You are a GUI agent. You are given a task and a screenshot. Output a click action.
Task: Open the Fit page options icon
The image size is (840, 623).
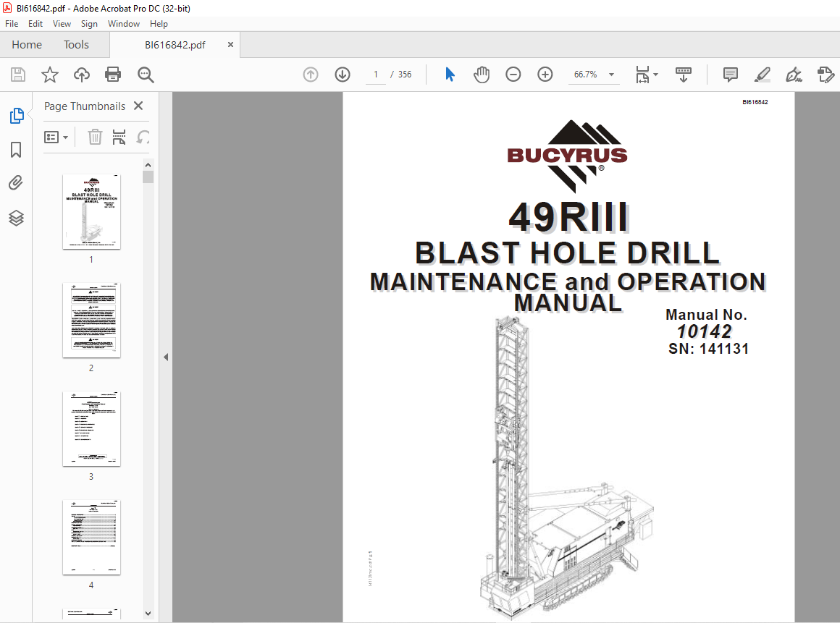(642, 75)
